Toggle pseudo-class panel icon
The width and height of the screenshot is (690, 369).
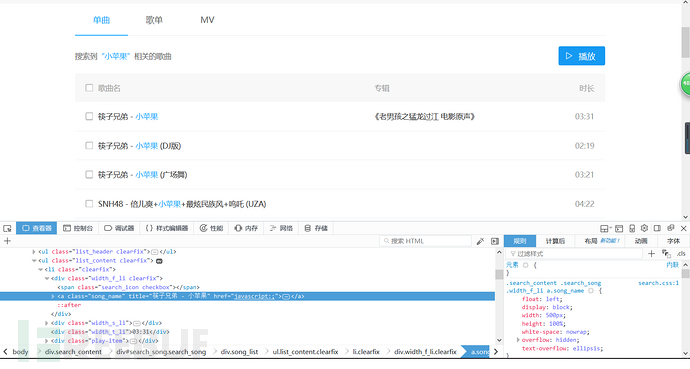(x=666, y=254)
